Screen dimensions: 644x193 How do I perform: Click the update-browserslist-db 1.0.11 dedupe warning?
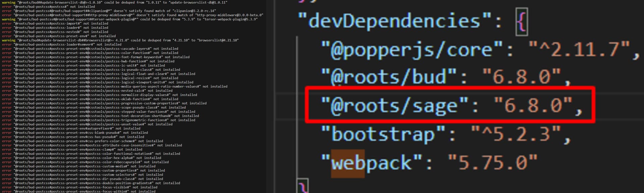[x=115, y=2]
